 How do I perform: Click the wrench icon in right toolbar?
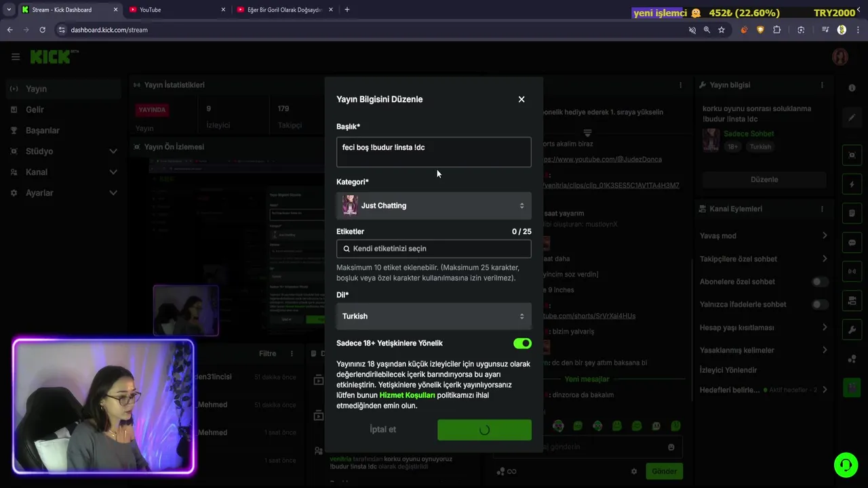pos(852,330)
